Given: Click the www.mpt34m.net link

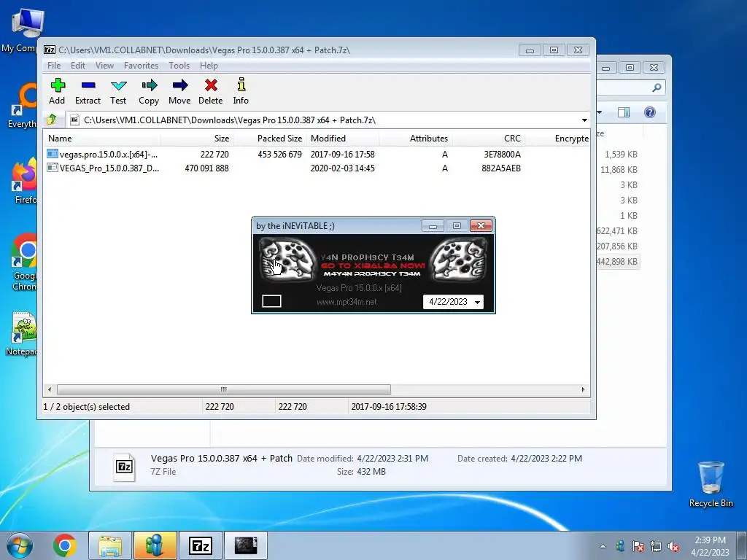Looking at the screenshot, I should coord(347,302).
